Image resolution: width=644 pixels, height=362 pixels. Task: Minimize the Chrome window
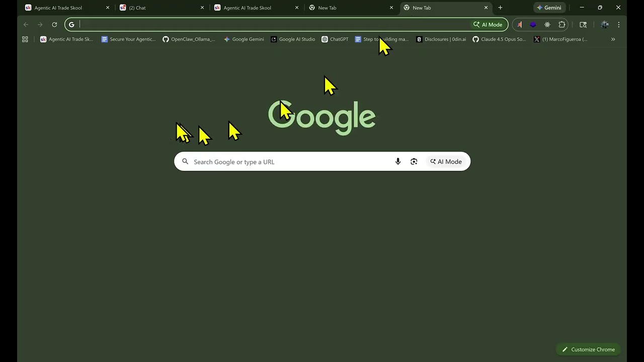pos(582,8)
